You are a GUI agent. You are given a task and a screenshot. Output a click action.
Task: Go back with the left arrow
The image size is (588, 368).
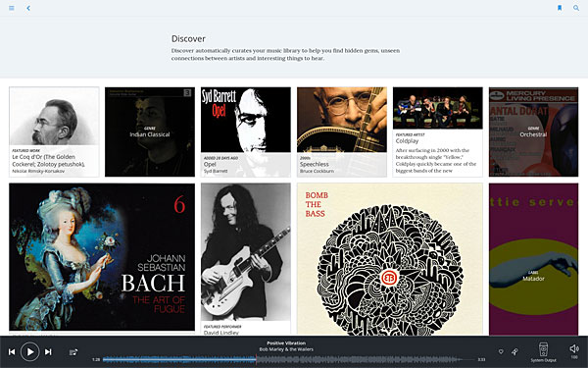click(28, 8)
